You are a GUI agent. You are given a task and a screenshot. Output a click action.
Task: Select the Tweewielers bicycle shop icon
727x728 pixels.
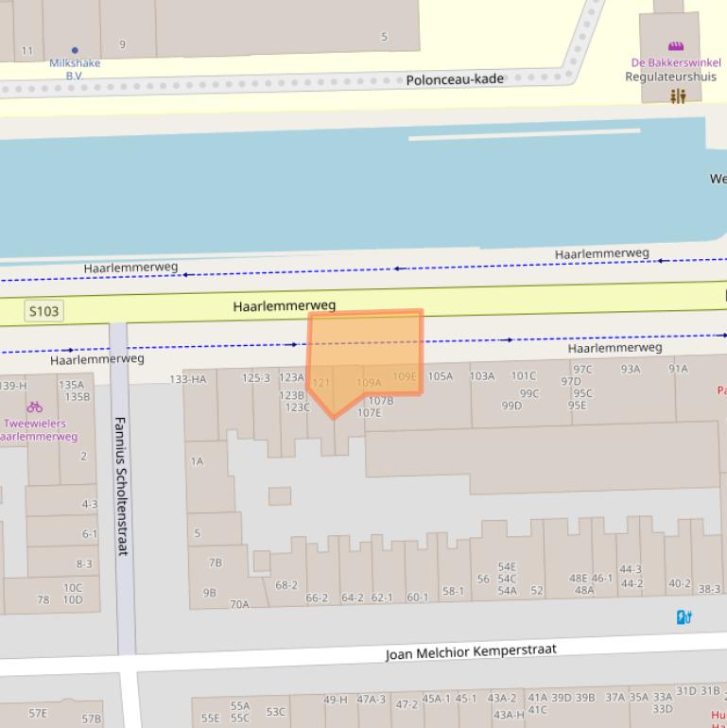(35, 407)
